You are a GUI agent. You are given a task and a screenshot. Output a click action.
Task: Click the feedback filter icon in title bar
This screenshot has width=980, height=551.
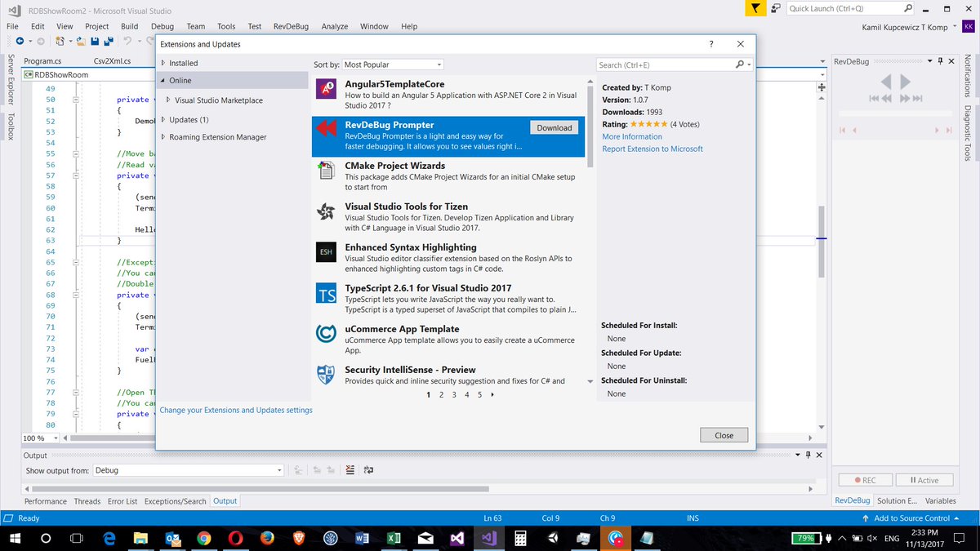coord(755,8)
